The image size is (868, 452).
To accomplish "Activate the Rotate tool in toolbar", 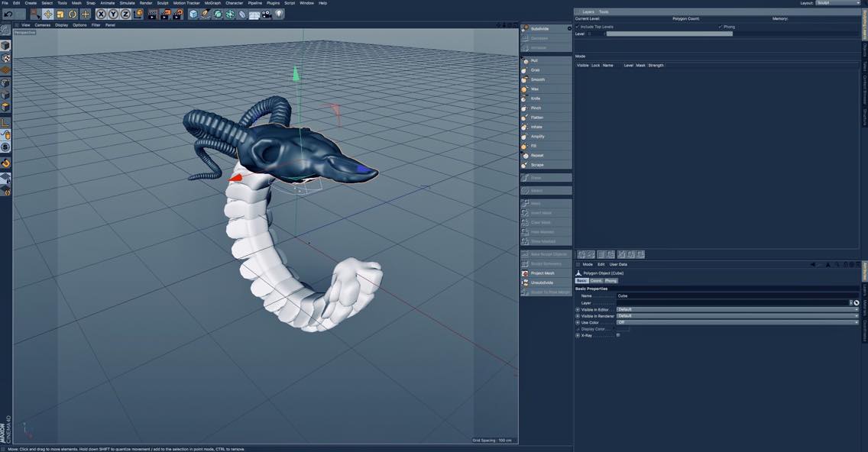I will click(x=73, y=15).
